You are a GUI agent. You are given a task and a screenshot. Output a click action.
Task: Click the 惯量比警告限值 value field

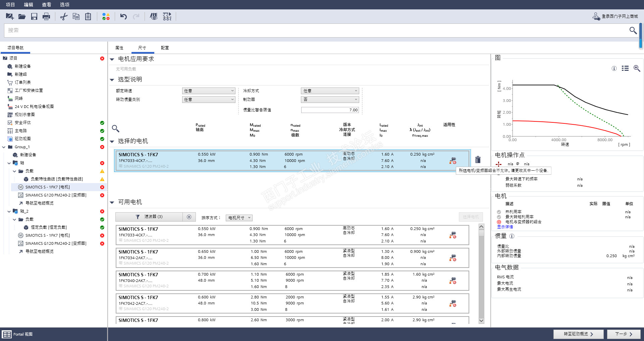click(x=330, y=110)
